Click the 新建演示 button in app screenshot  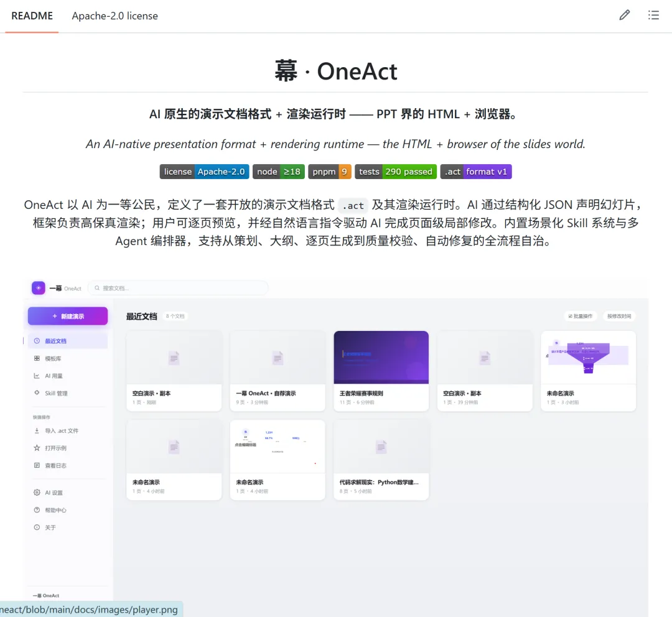point(68,316)
